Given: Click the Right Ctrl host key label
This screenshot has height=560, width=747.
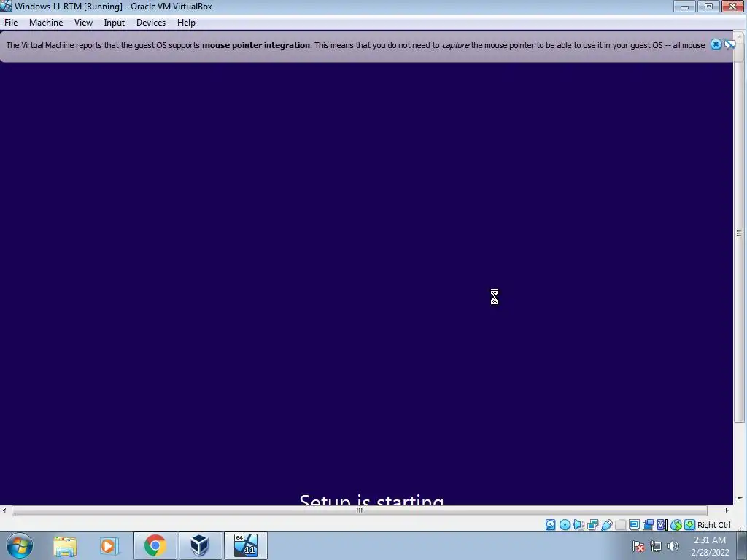Looking at the screenshot, I should [713, 525].
